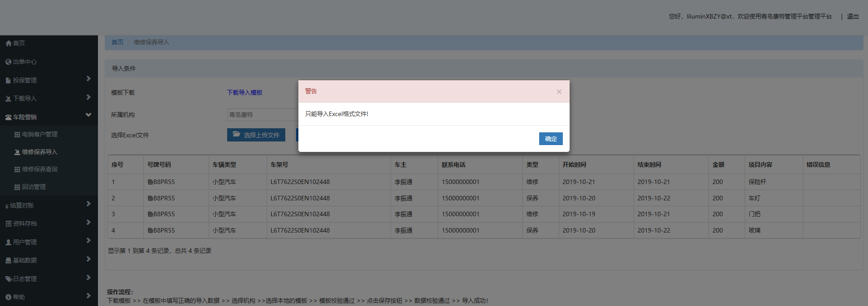Click the folder icon on 选择上传文件 button
Screen dimensions: 868x306
click(236, 134)
